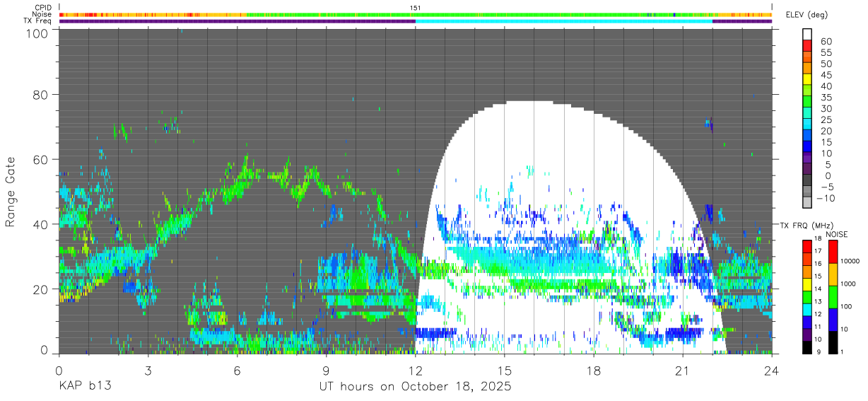Click the x-axis hour label '24'
Screen dimensions: 868x401
coord(772,371)
